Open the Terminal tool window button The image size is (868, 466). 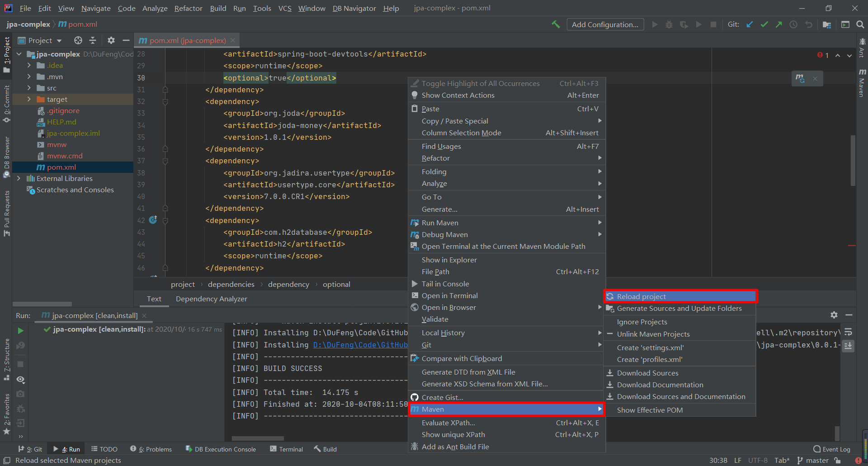tap(286, 449)
